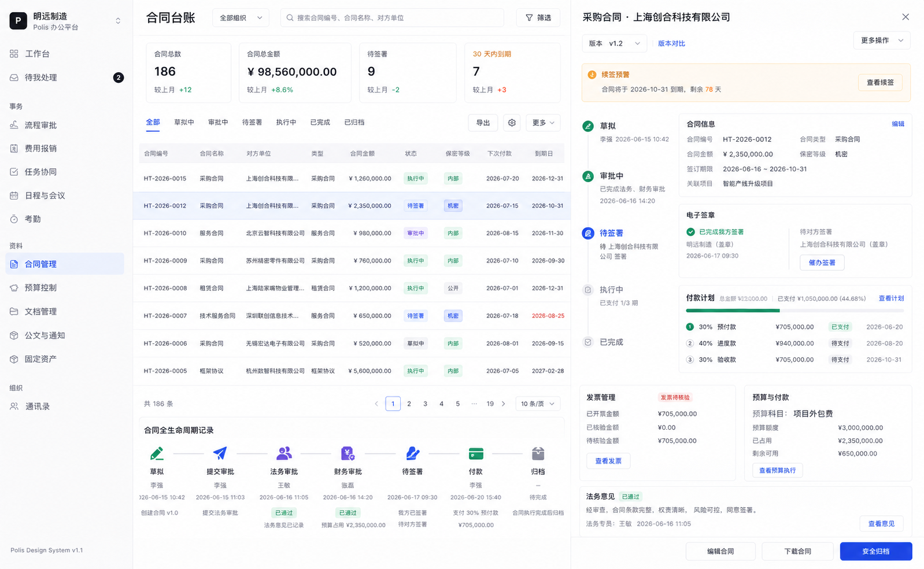Select contract row HT-2026-0010
The image size is (924, 569).
click(352, 233)
